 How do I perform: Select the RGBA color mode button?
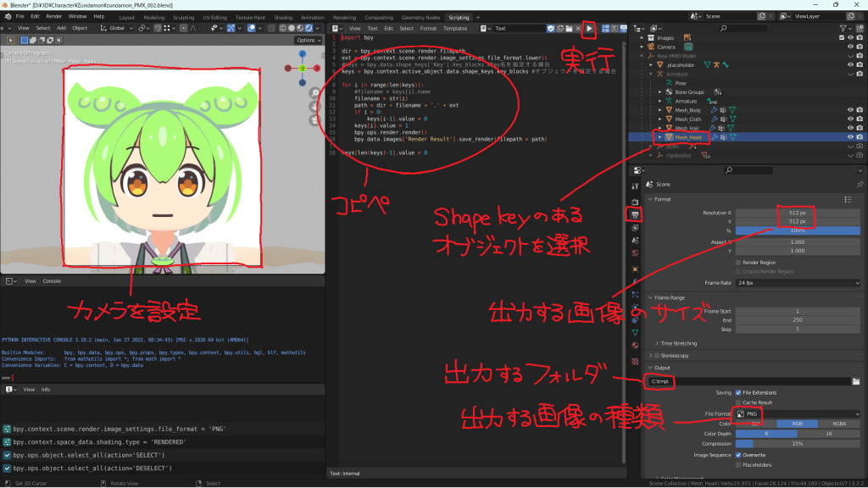click(839, 424)
